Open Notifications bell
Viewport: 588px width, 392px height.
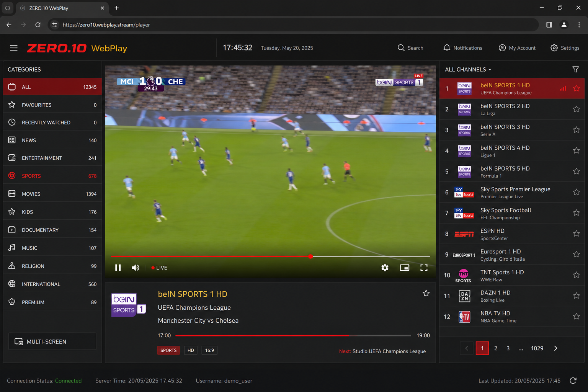pos(462,48)
